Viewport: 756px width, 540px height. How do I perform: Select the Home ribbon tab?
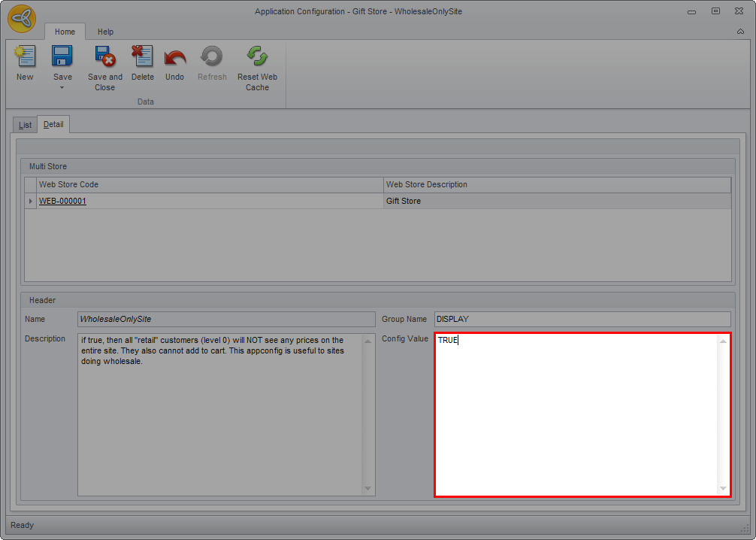pyautogui.click(x=65, y=32)
